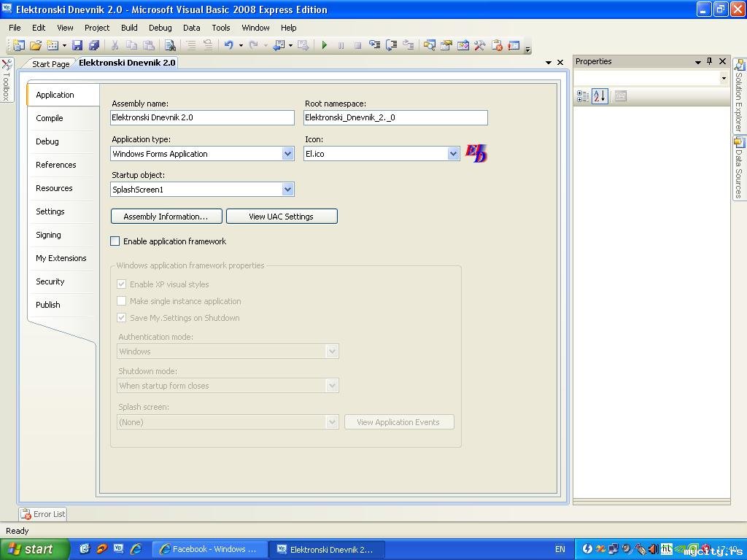Pin the Properties panel with pushpin icon
The width and height of the screenshot is (747, 560).
pos(709,61)
